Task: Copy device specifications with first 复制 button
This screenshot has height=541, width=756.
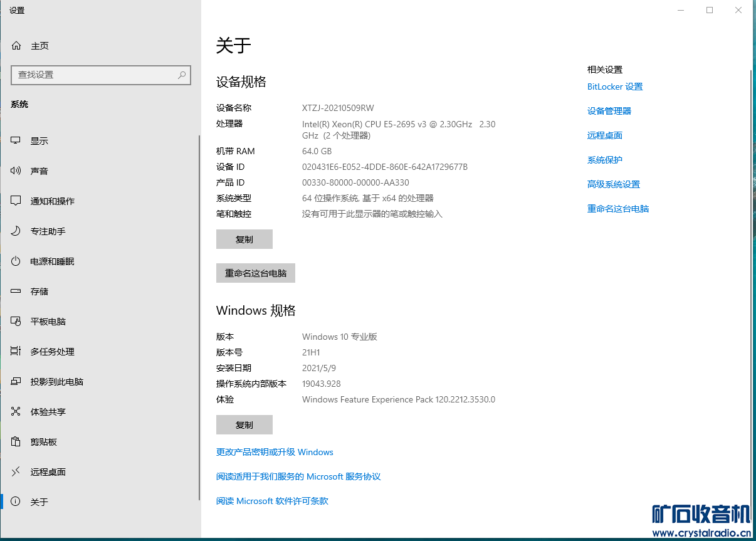Action: [x=244, y=239]
